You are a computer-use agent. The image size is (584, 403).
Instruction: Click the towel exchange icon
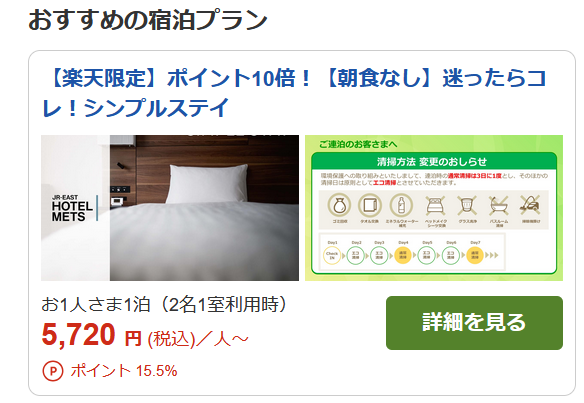coord(370,205)
